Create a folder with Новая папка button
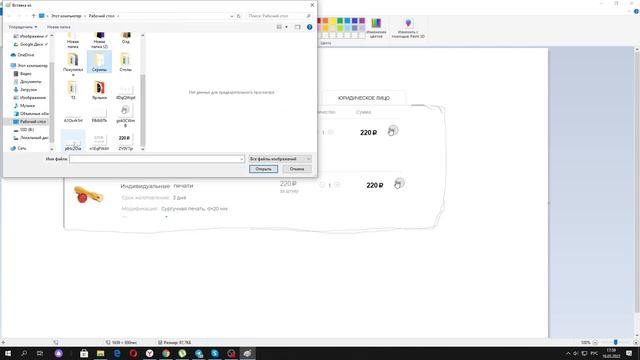This screenshot has height=360, width=640. point(58,27)
